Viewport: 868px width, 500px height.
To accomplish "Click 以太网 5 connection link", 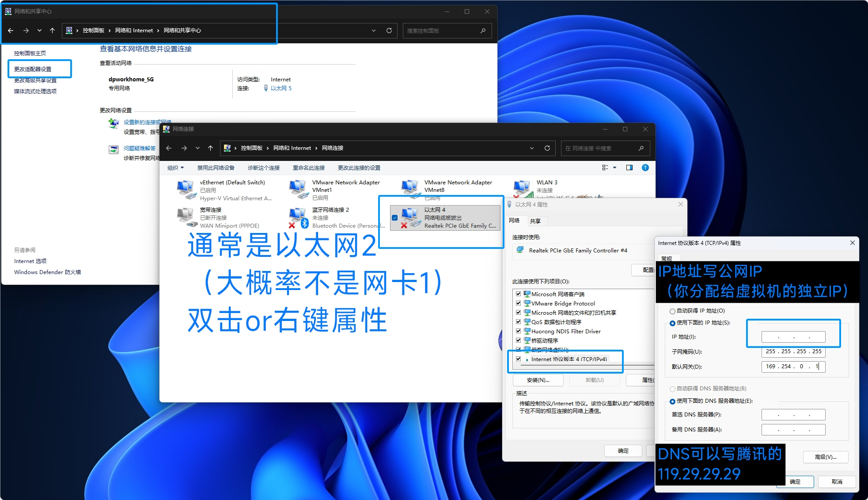I will click(281, 88).
